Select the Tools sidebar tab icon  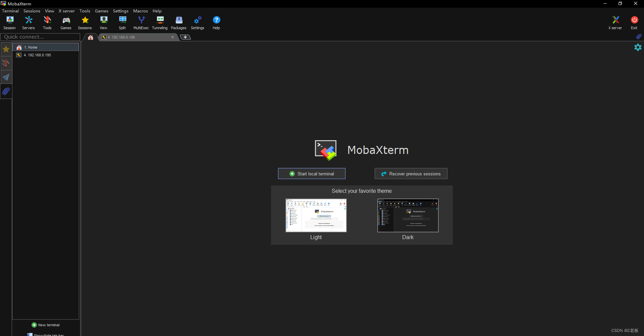[6, 63]
